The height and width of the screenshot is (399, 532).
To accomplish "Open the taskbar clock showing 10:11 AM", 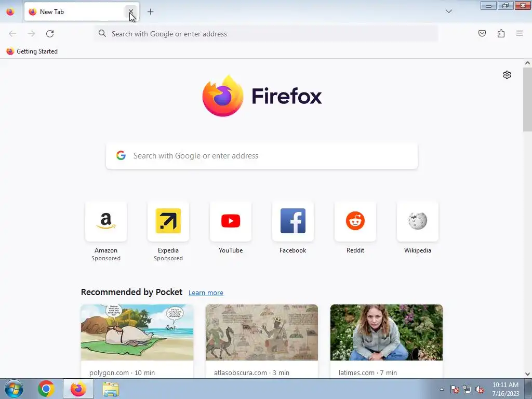I will tap(506, 389).
